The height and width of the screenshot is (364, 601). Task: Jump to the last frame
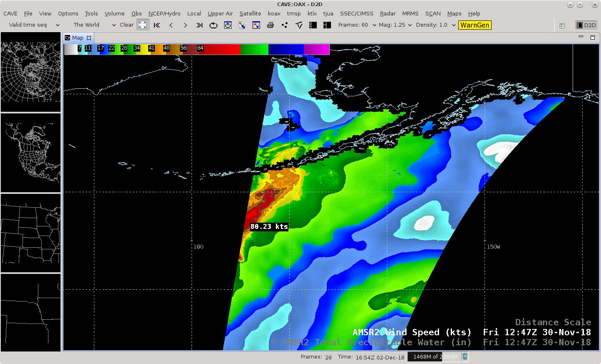click(199, 25)
